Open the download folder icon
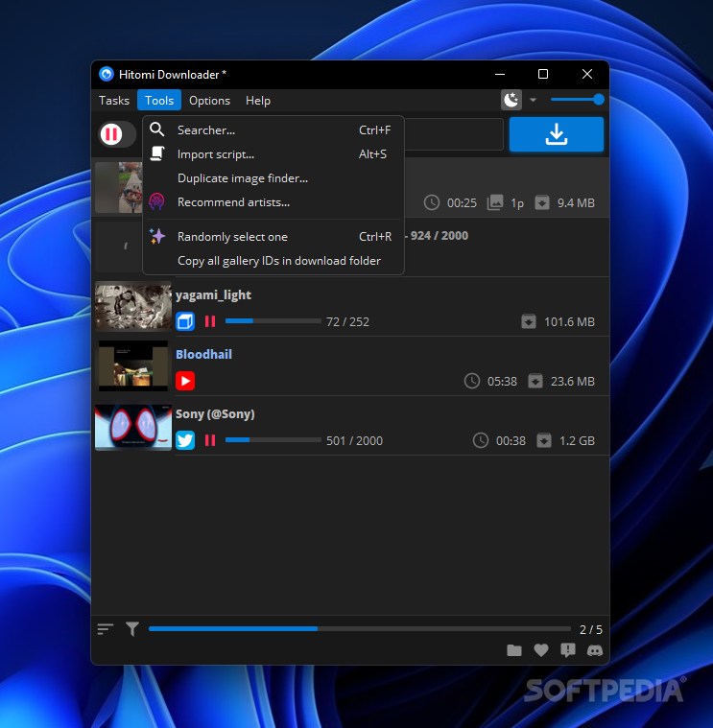The image size is (713, 728). 514,650
